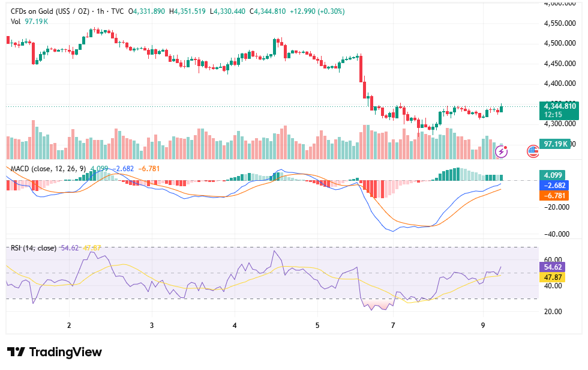
Task: Click the -20.000 MACD axis label
Action: click(557, 207)
